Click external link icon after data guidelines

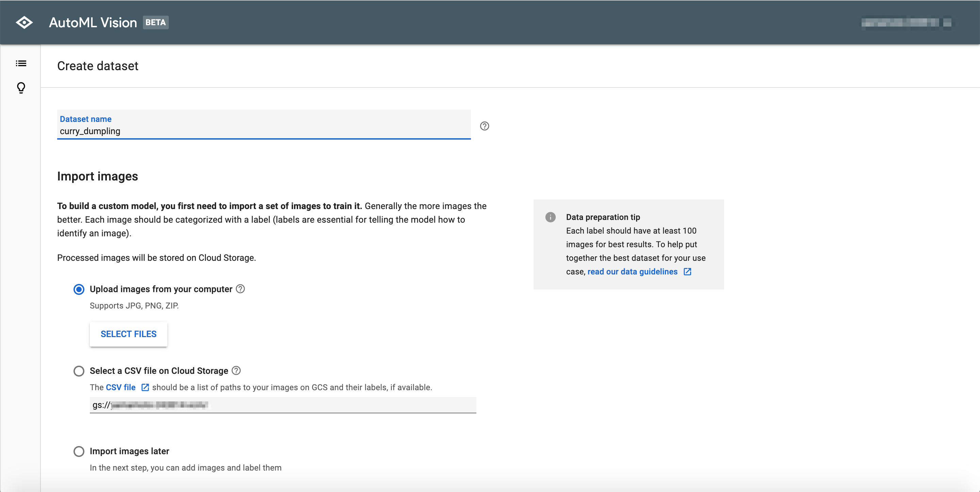point(687,271)
